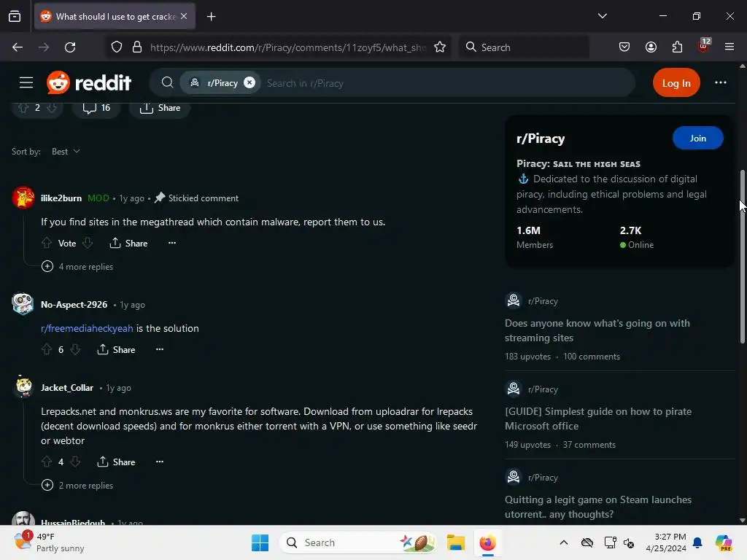Open the Sort by Best dropdown
This screenshot has height=560, width=747.
(x=66, y=152)
